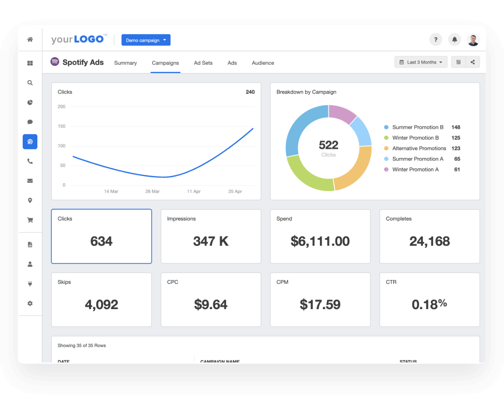Click the Winter Promotion B legend label
The height and width of the screenshot is (420, 504).
coord(416,138)
